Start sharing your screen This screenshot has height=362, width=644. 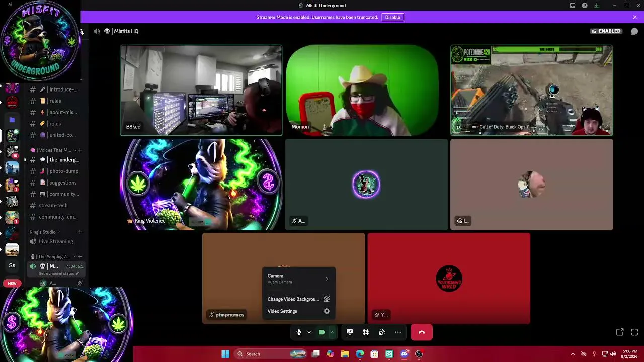point(350,332)
